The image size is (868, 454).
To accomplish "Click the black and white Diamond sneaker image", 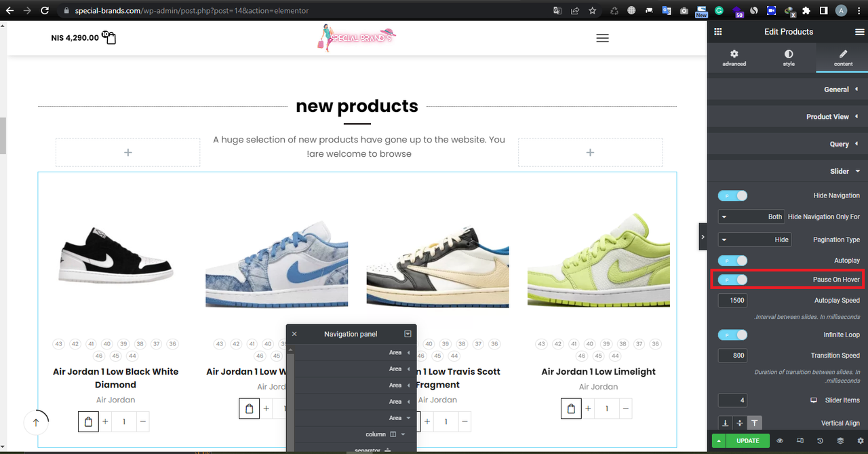I will 115,254.
